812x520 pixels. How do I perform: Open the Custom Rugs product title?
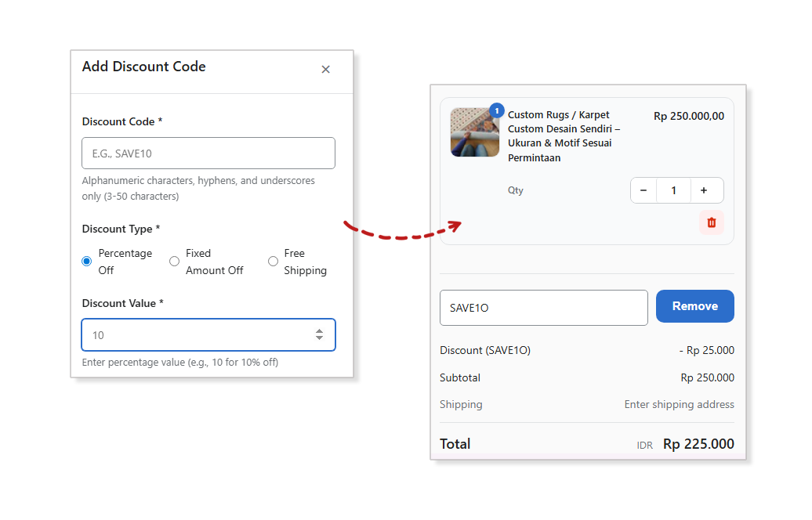[x=564, y=136]
